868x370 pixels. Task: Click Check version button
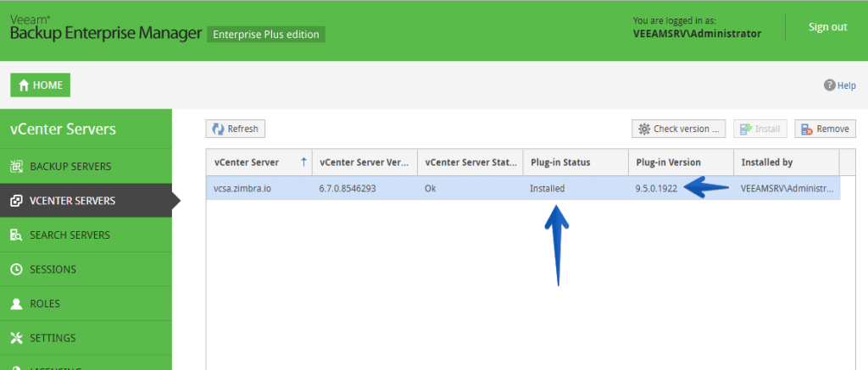click(x=679, y=129)
